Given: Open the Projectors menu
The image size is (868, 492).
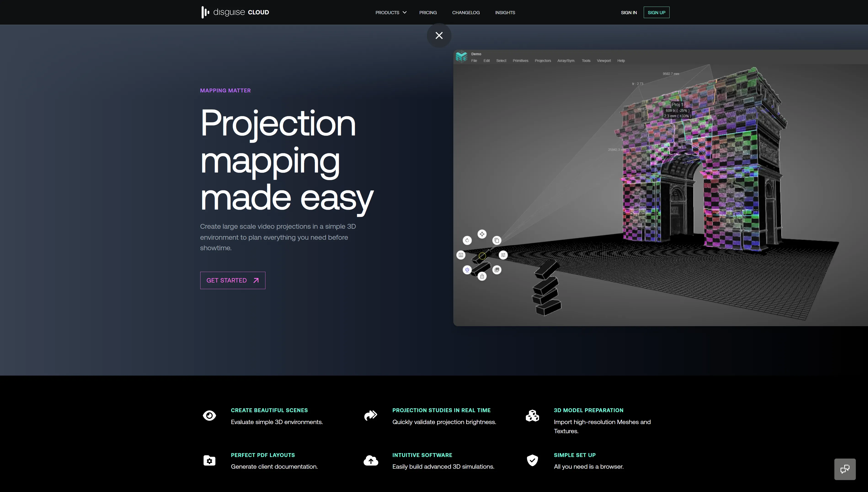Looking at the screenshot, I should 542,60.
